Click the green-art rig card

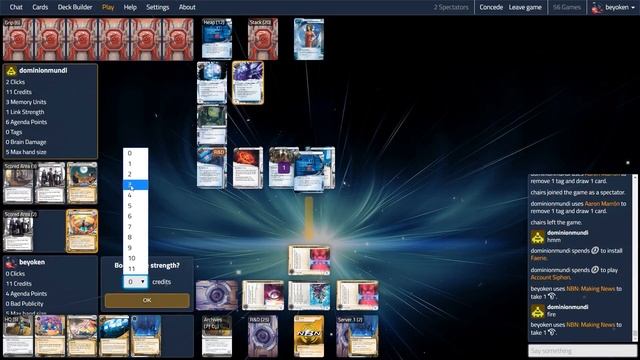212,124
